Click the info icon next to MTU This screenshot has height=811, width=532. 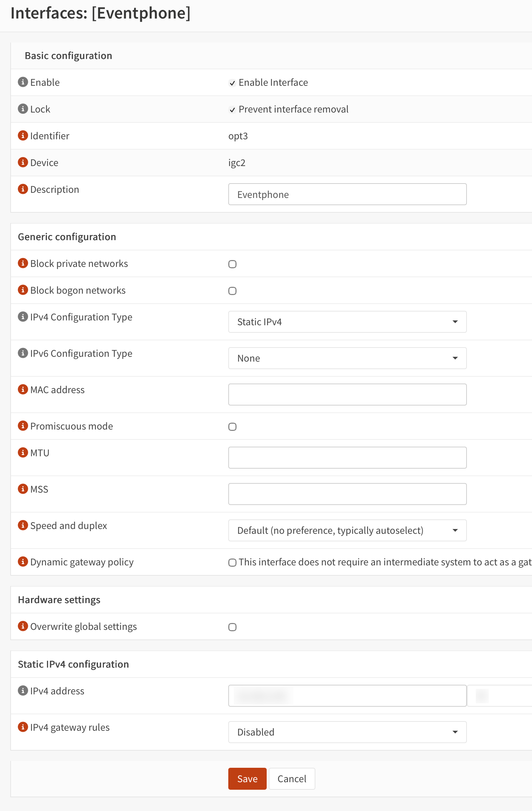click(23, 452)
